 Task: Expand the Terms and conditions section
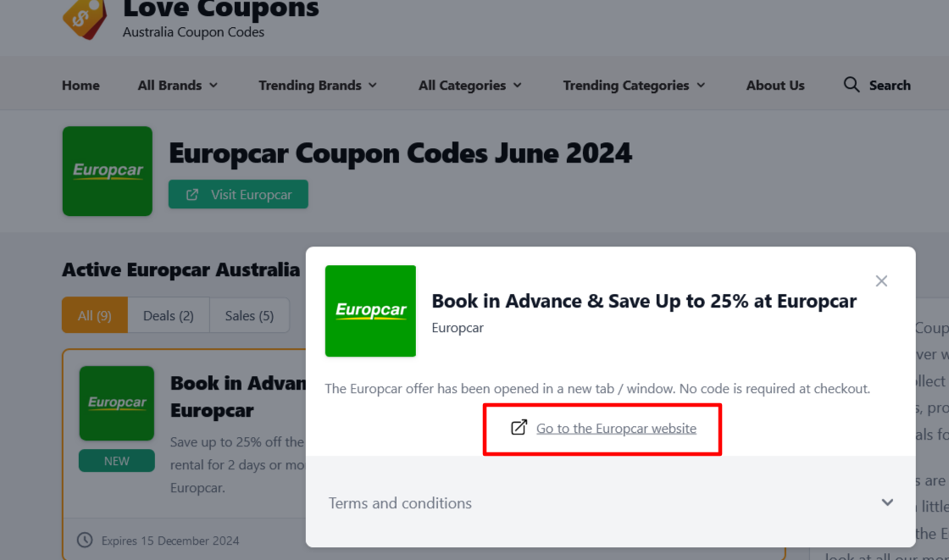(400, 502)
